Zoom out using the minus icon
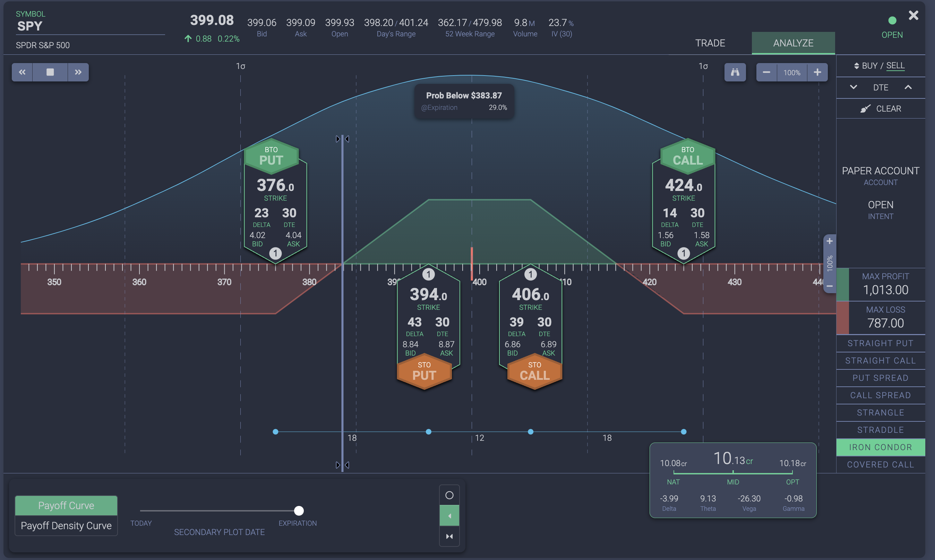The width and height of the screenshot is (935, 560). pos(767,72)
